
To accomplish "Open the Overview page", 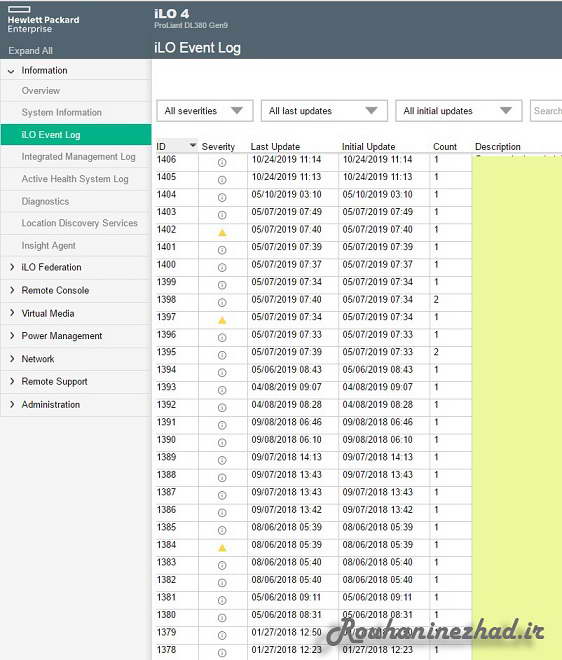I will [x=40, y=90].
